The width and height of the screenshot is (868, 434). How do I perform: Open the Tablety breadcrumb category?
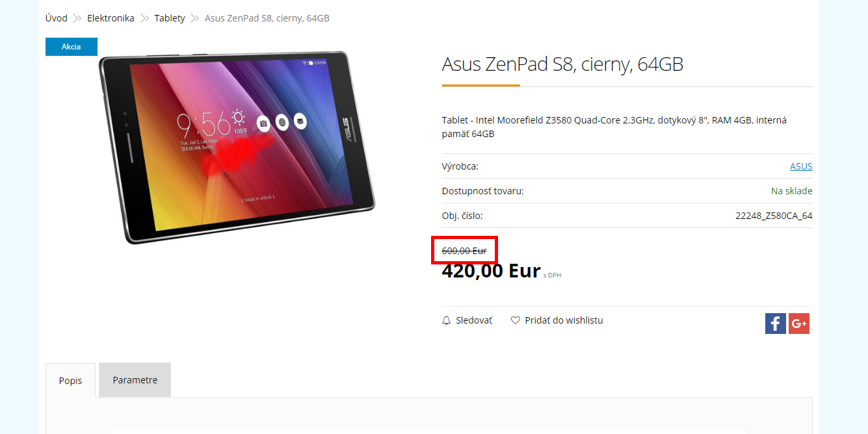(x=170, y=18)
